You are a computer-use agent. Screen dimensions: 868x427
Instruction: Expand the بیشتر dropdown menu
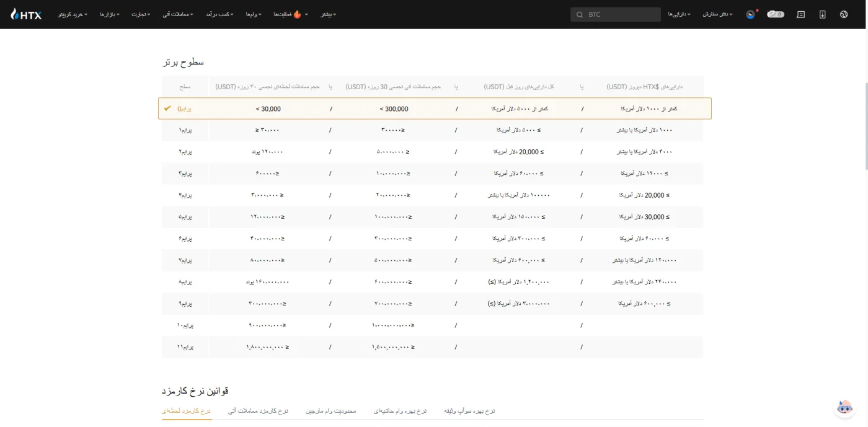coord(328,14)
